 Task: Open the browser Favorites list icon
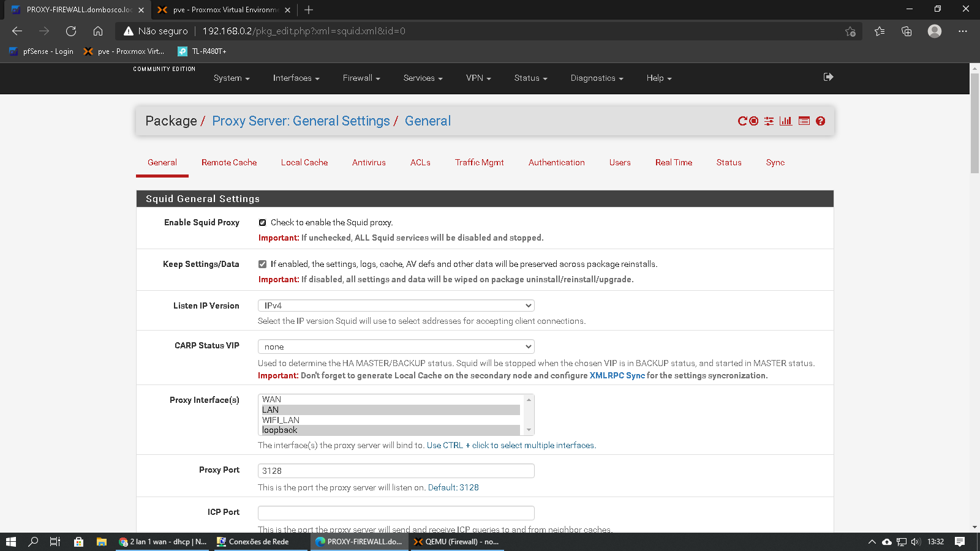pos(880,31)
